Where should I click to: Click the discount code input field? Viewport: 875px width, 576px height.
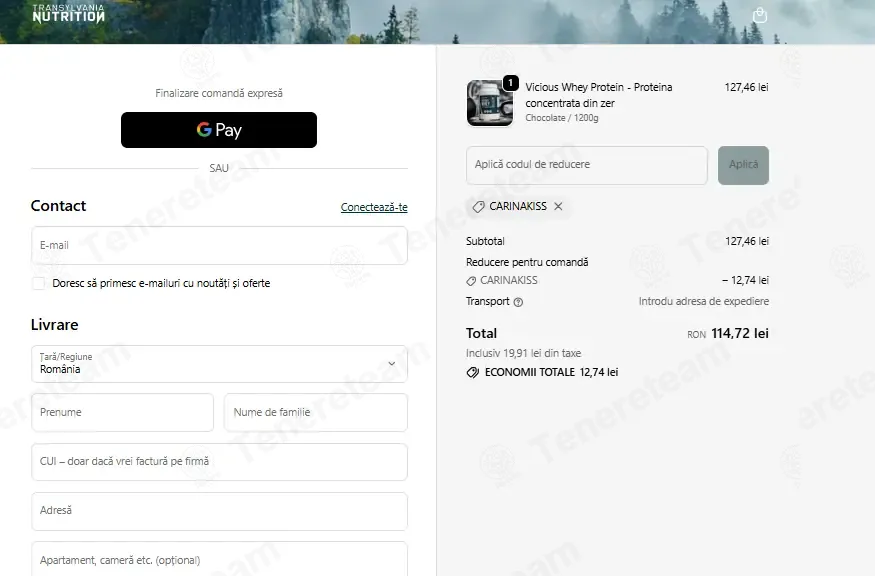(586, 165)
